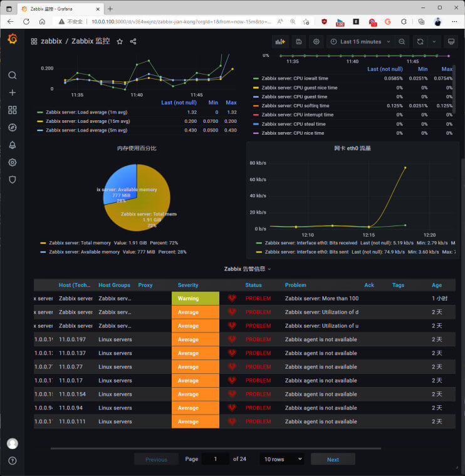
Task: Click the Create plus sidebar icon
Action: point(12,93)
